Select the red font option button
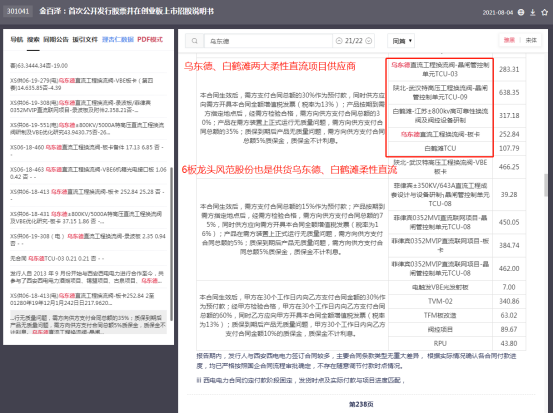Image resolution: width=553 pixels, height=414 pixels. pos(509,40)
